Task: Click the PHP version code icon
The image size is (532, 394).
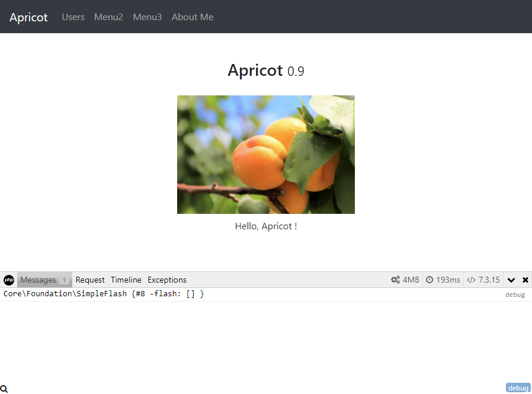Action: [471, 280]
